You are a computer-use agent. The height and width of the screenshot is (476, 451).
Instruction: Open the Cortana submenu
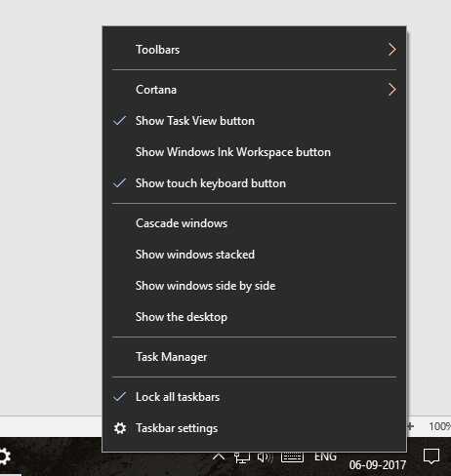[x=254, y=90]
